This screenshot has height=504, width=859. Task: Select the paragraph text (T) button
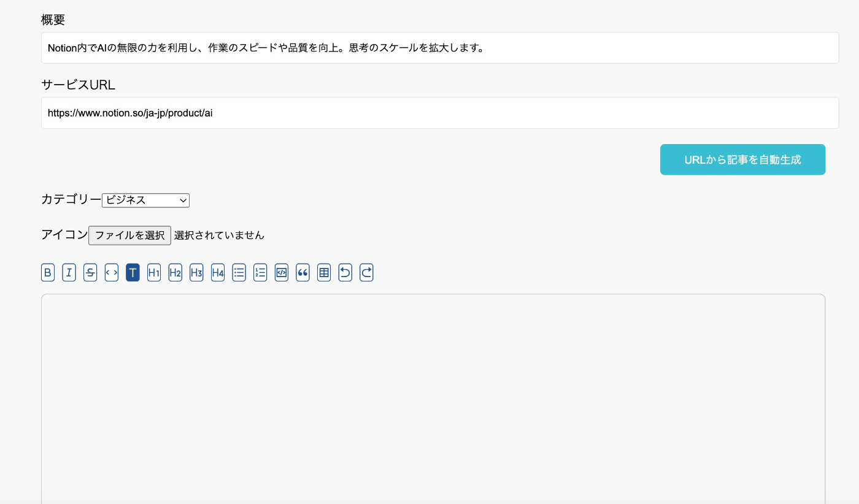click(133, 272)
